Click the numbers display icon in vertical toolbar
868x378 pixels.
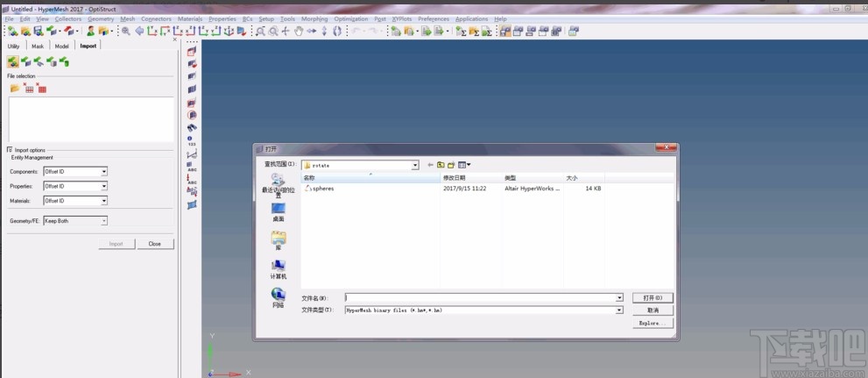coord(192,140)
